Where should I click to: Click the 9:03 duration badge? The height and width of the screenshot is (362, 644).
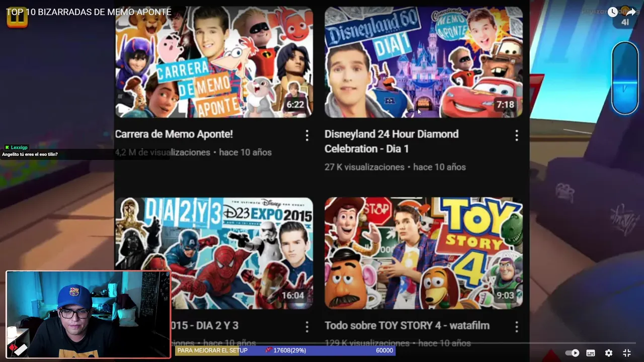[x=505, y=296]
